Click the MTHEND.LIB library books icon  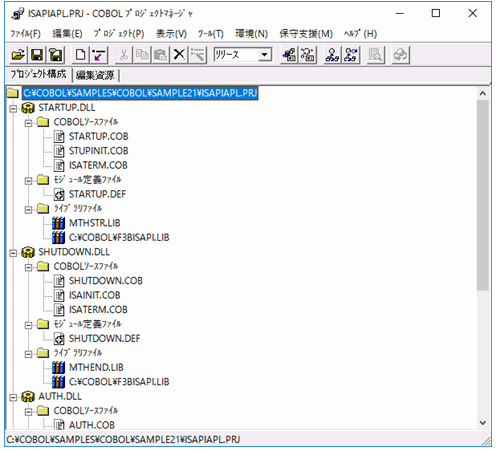[x=59, y=367]
